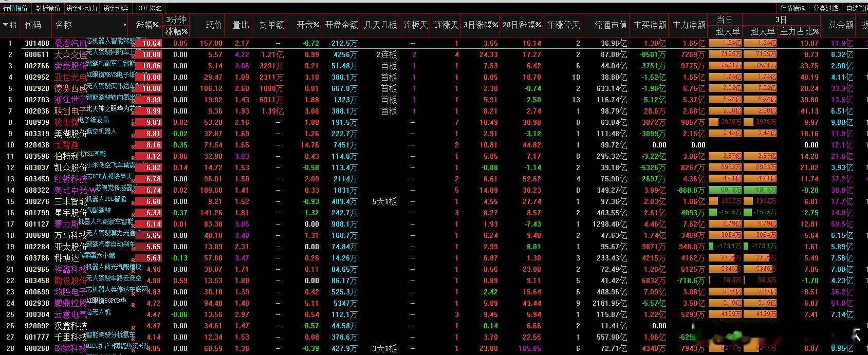868x355 pixels.
Task: Click the 3分钟 涨幅% column header
Action: (176, 25)
